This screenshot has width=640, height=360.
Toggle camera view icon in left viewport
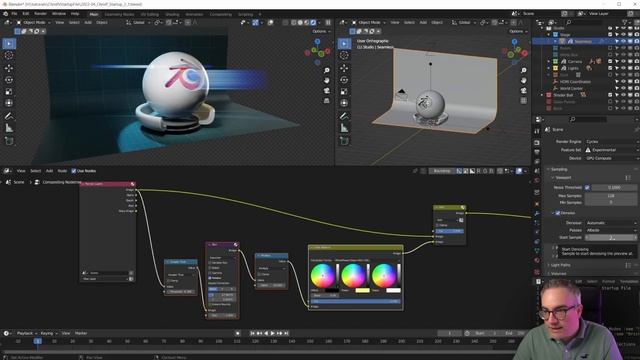pos(327,91)
